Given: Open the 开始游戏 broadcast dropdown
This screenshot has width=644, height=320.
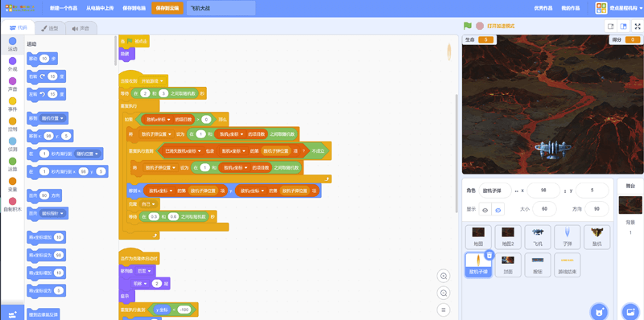Looking at the screenshot, I should (x=152, y=81).
